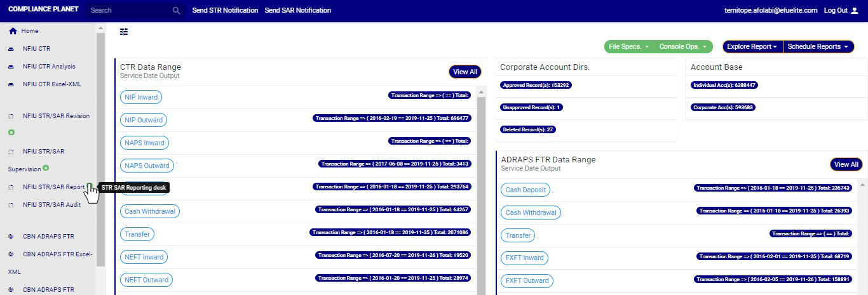Image resolution: width=868 pixels, height=295 pixels.
Task: Select the NIP Outward button
Action: [x=144, y=120]
